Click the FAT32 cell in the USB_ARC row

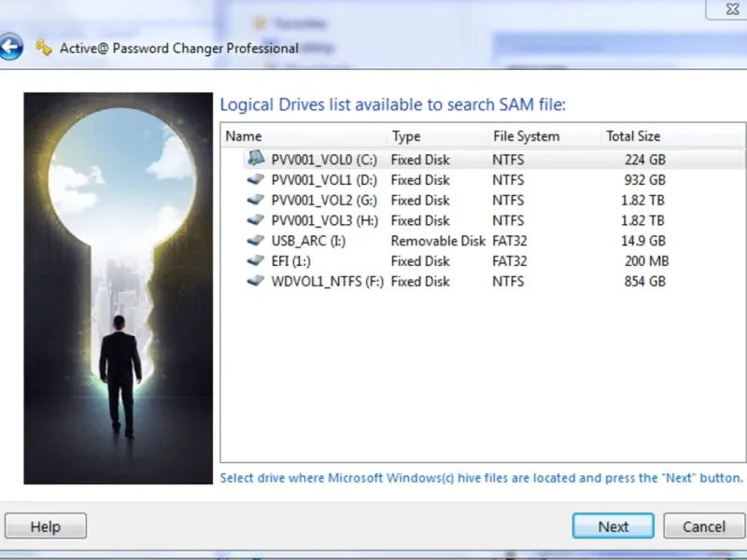pyautogui.click(x=509, y=241)
